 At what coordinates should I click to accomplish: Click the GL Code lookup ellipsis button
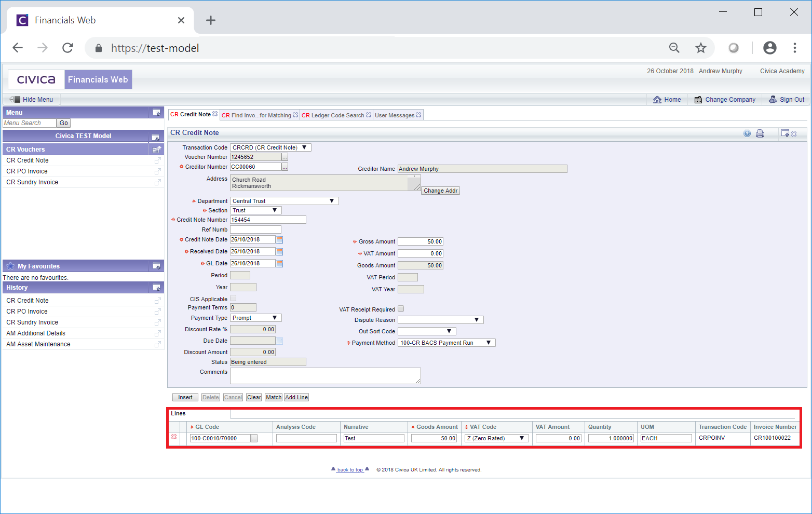tap(254, 439)
